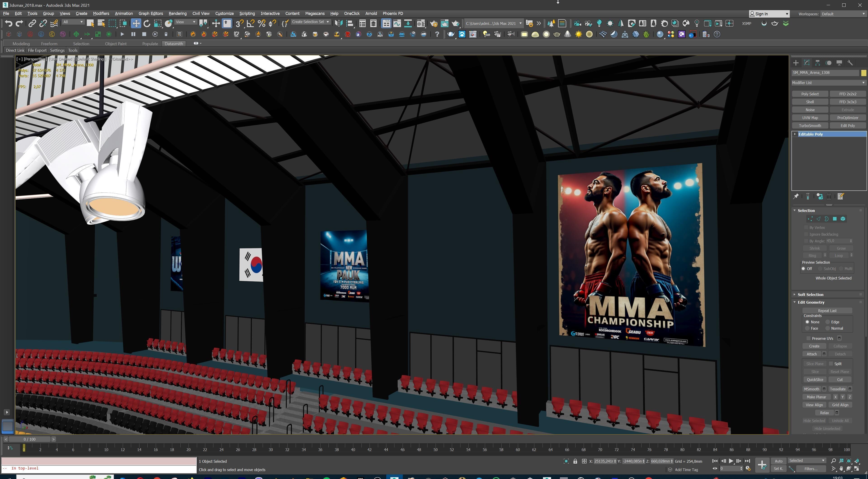
Task: Open the View reference coordinate dropdown
Action: (186, 22)
